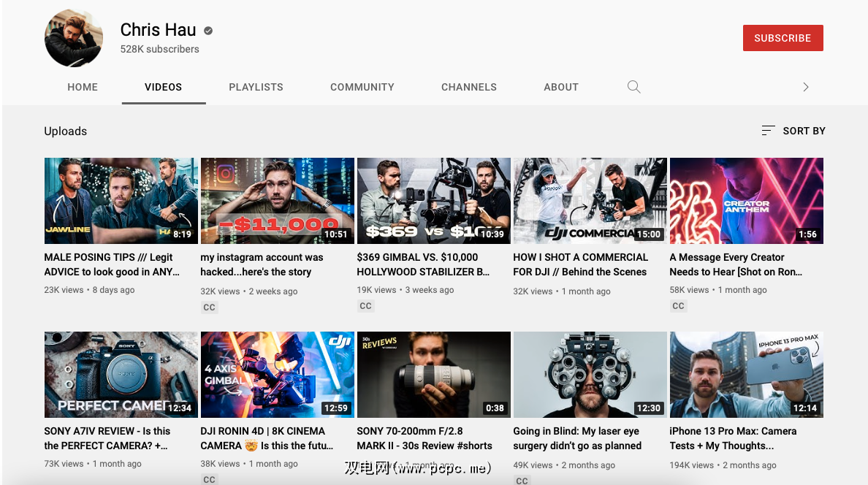The image size is (868, 485).
Task: Open 'SONY 70-200mm F/2.8 MARK II' title
Action: (424, 438)
